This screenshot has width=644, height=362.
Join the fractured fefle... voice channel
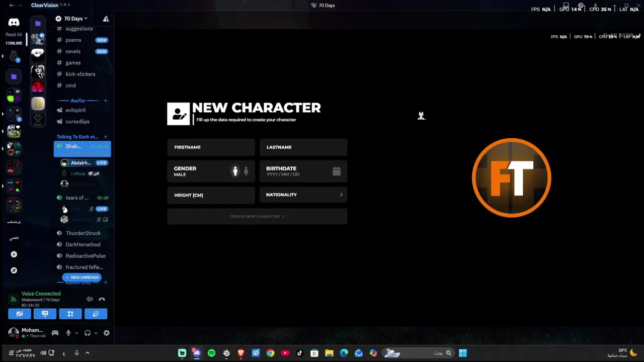pyautogui.click(x=83, y=267)
